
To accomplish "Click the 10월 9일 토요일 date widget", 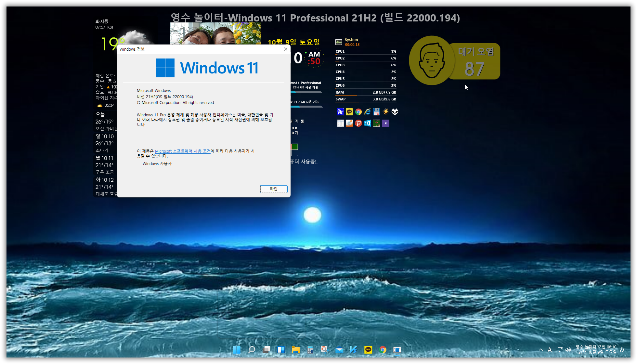I will pos(294,42).
